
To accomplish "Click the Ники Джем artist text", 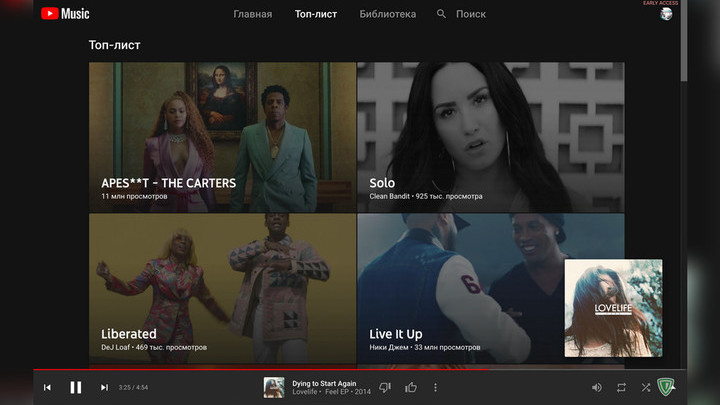I will click(x=389, y=347).
